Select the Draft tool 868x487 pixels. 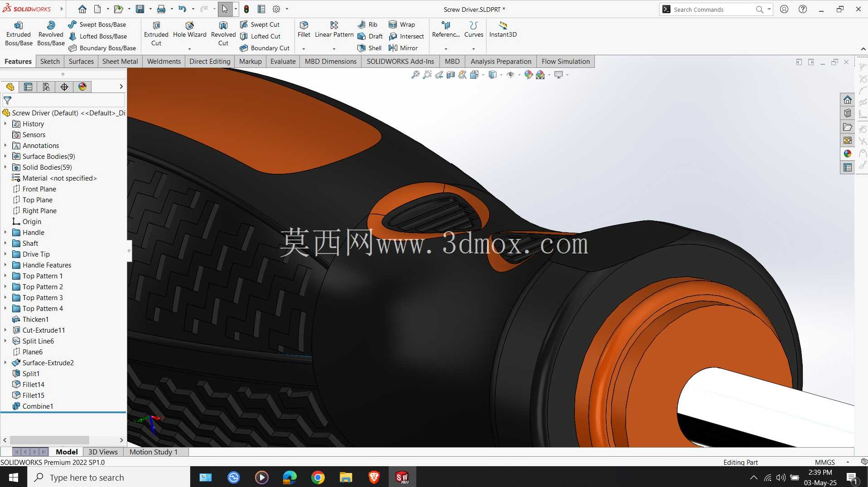point(370,36)
